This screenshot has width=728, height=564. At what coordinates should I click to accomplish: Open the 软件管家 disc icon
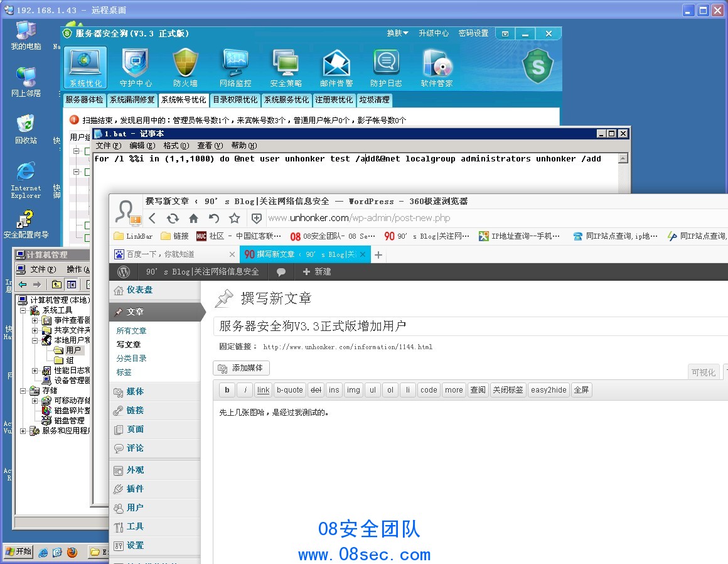tap(436, 67)
